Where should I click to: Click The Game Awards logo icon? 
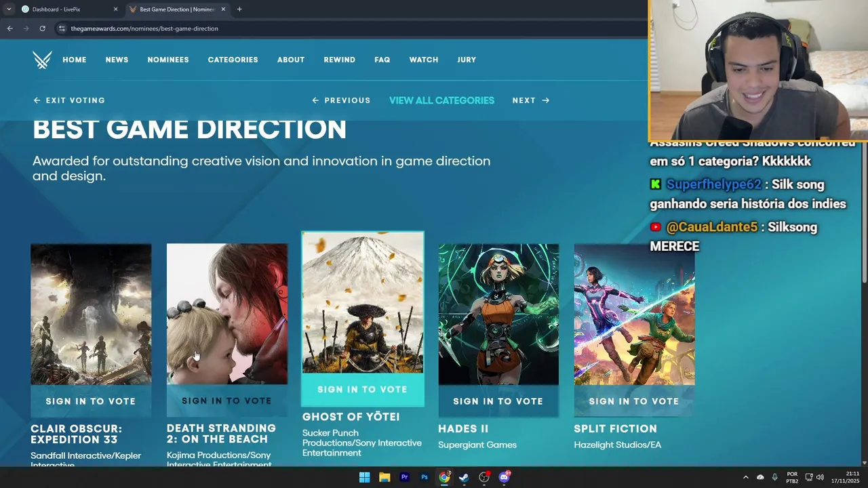[x=42, y=60]
